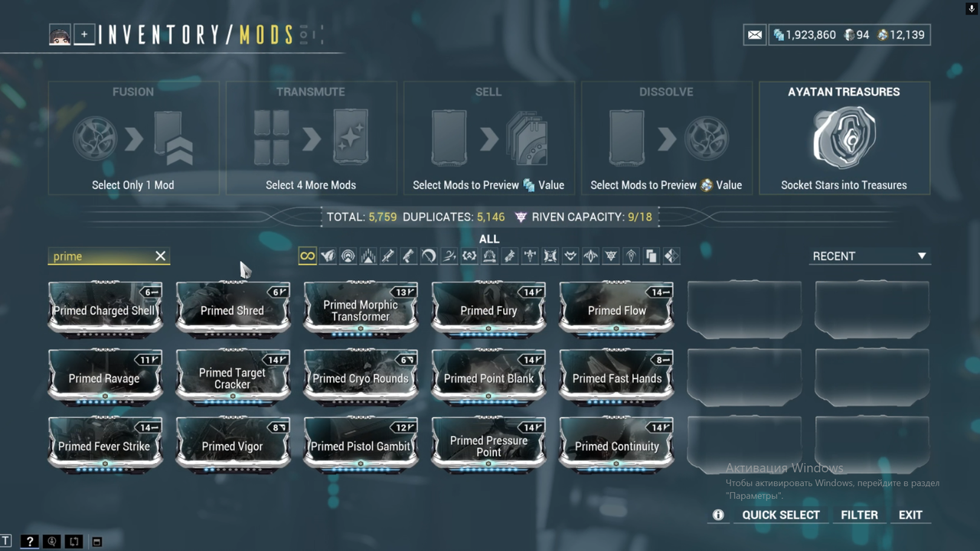Click the player avatar glyph icon
Screen dimensions: 980x551
60,35
